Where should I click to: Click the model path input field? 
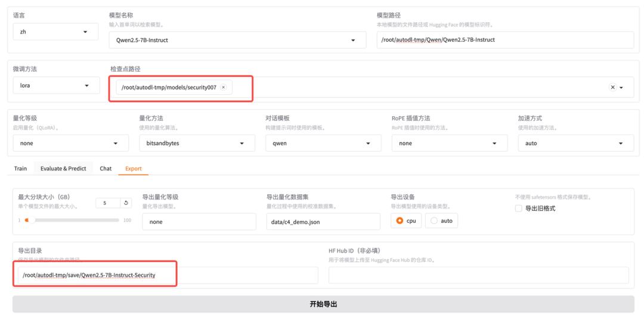(x=505, y=40)
